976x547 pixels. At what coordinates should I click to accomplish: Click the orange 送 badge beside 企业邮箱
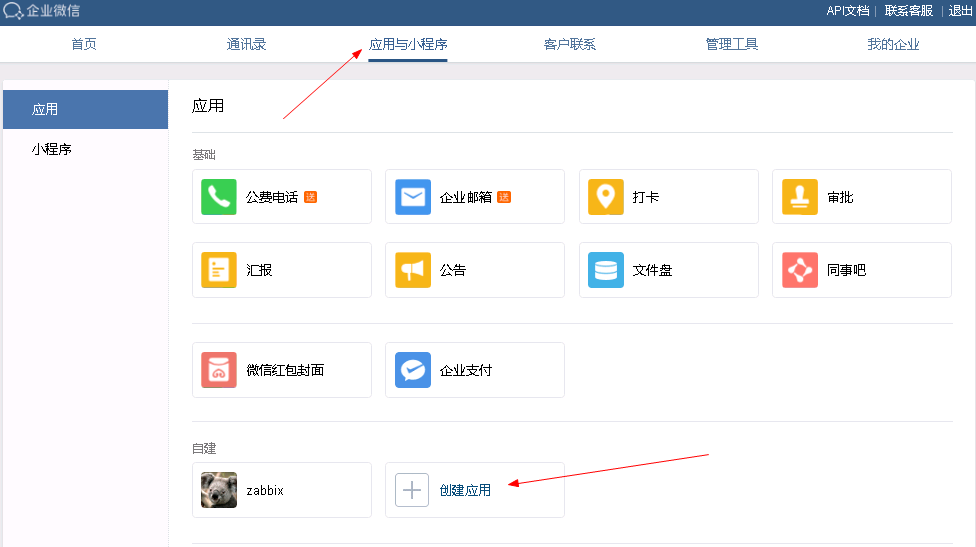click(504, 197)
